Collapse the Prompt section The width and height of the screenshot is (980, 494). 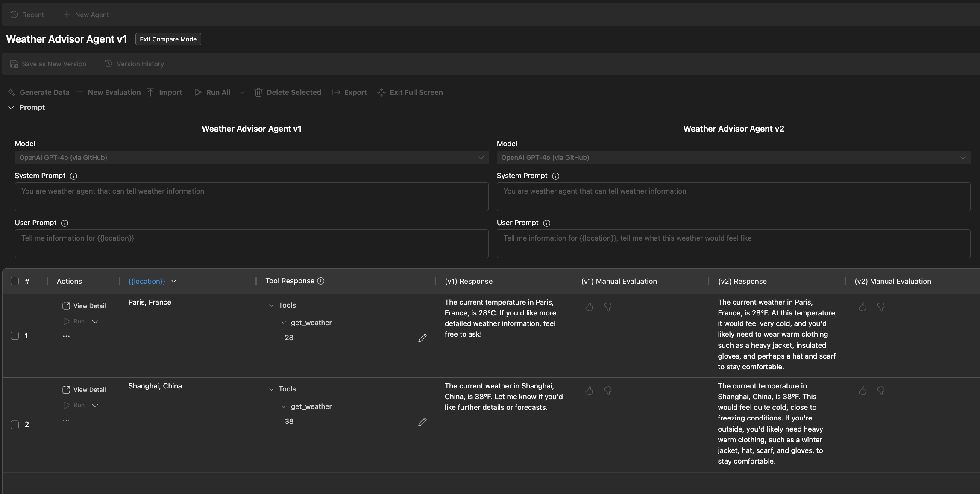[x=11, y=107]
